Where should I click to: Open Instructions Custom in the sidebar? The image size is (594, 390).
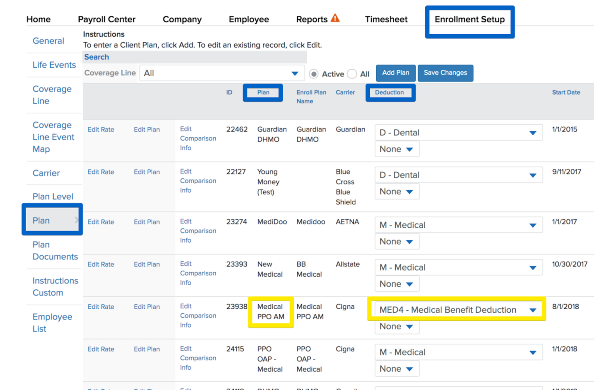click(x=55, y=287)
